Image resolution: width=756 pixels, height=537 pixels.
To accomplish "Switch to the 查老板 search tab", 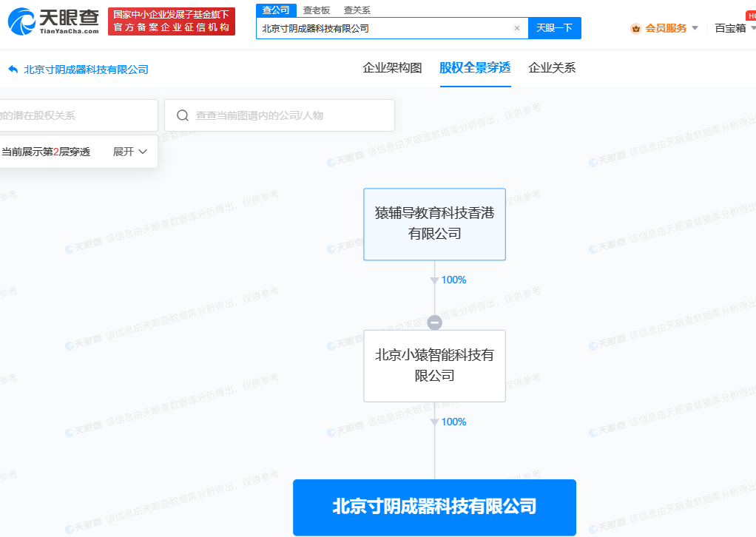I will 317,10.
